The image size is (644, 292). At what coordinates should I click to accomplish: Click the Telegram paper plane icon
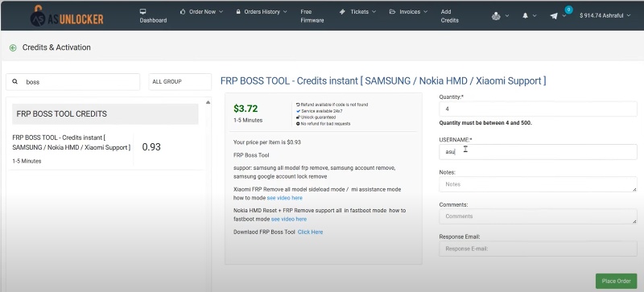554,15
